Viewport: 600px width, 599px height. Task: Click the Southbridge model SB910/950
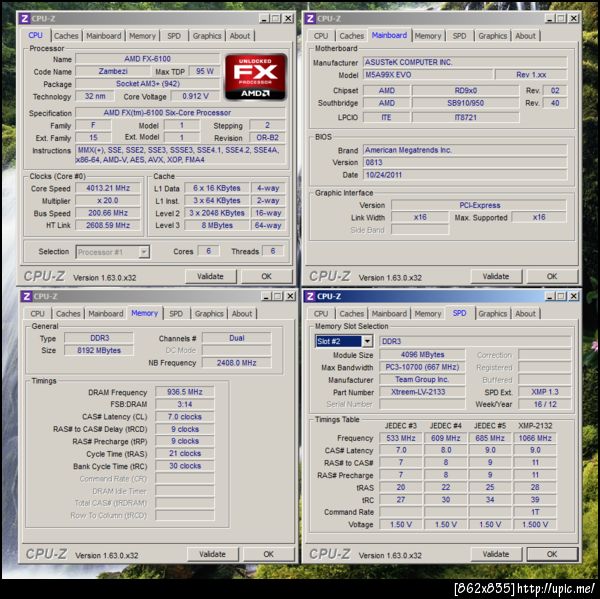(465, 103)
